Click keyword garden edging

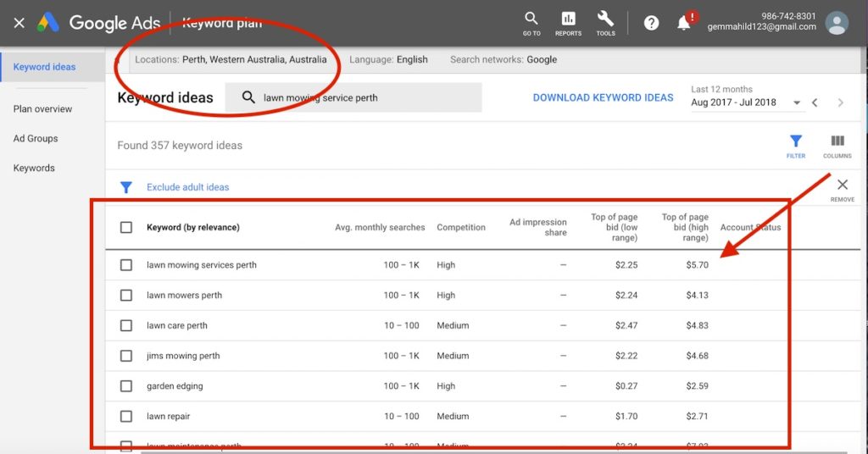pos(175,386)
